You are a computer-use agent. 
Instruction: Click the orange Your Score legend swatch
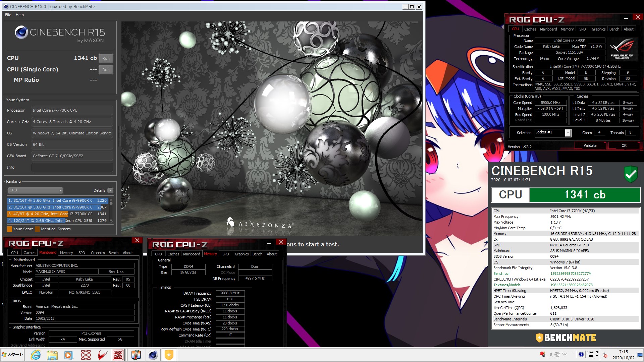click(9, 229)
